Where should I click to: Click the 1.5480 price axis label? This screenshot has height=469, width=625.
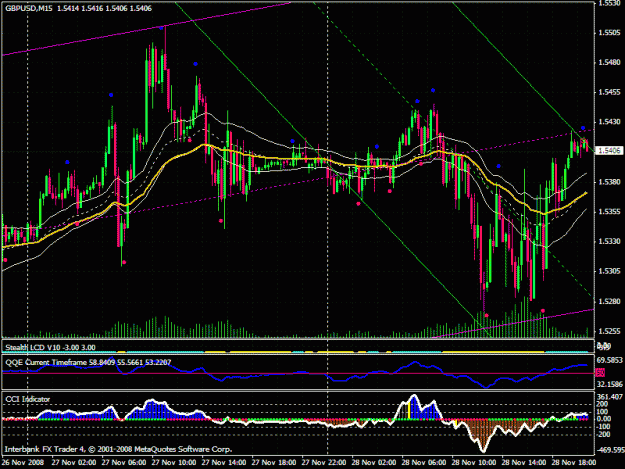click(x=609, y=63)
